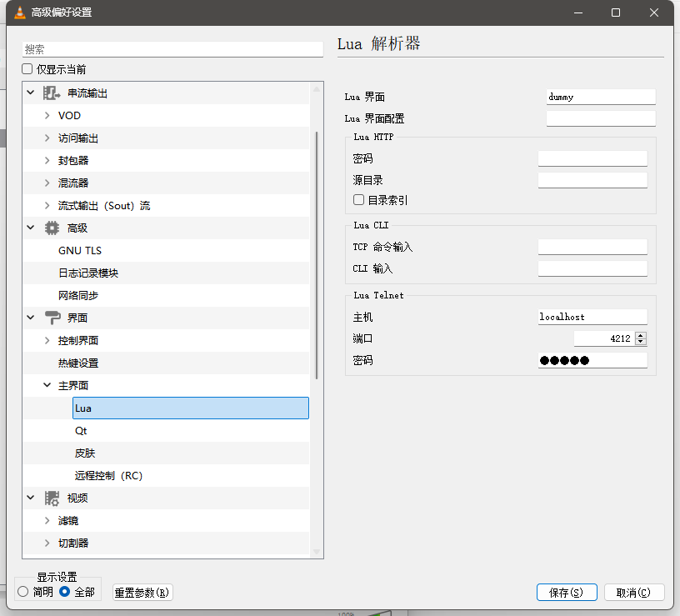Collapse the 串流输出 category

point(31,93)
